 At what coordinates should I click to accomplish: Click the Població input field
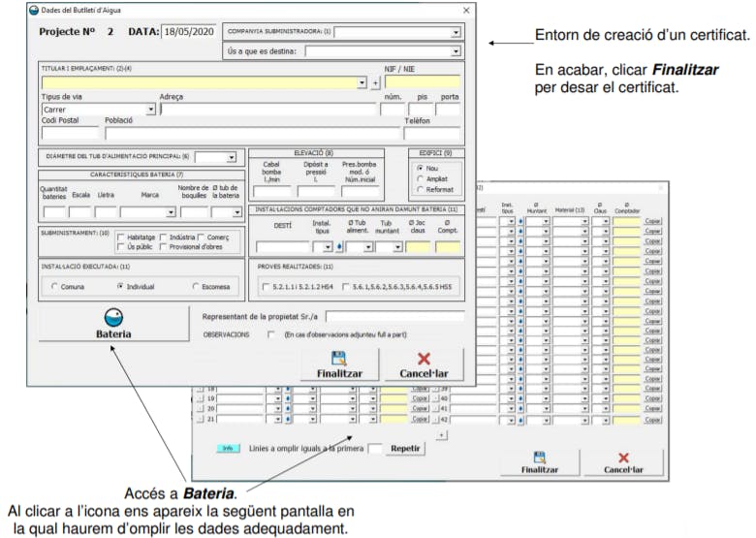point(253,133)
